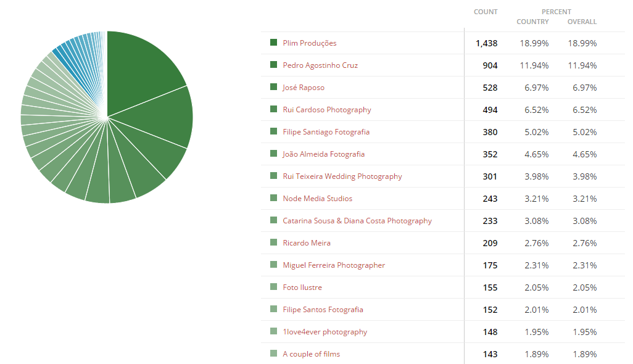
Task: Select the count value 143
Action: click(490, 354)
